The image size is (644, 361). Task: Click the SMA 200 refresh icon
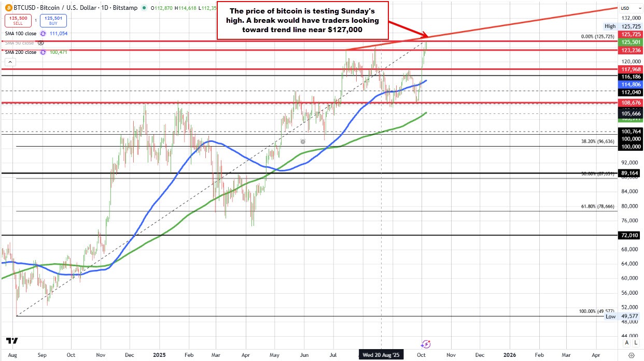(x=44, y=52)
